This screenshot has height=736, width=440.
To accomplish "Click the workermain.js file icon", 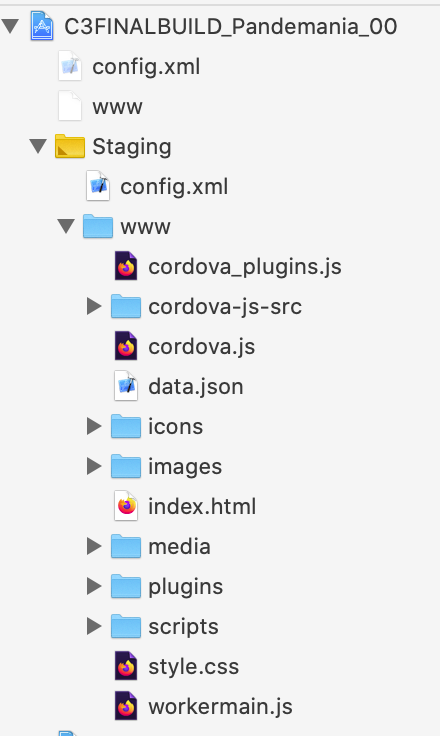I will coord(126,706).
